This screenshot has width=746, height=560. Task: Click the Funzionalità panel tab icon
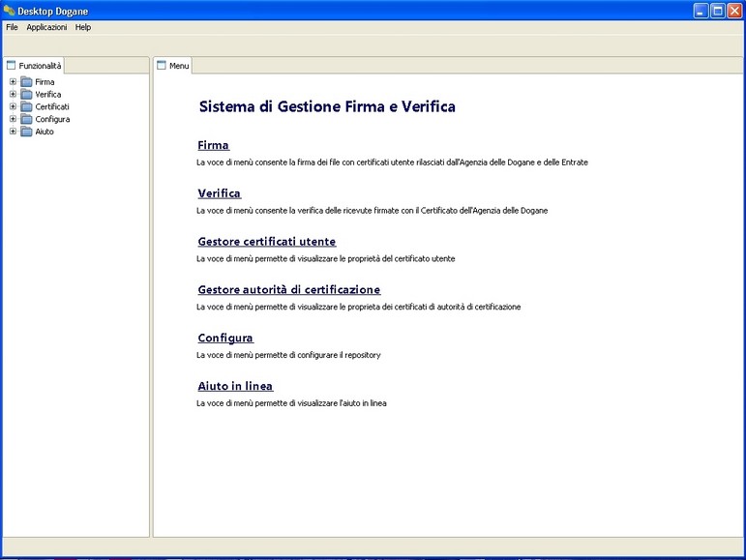(11, 65)
